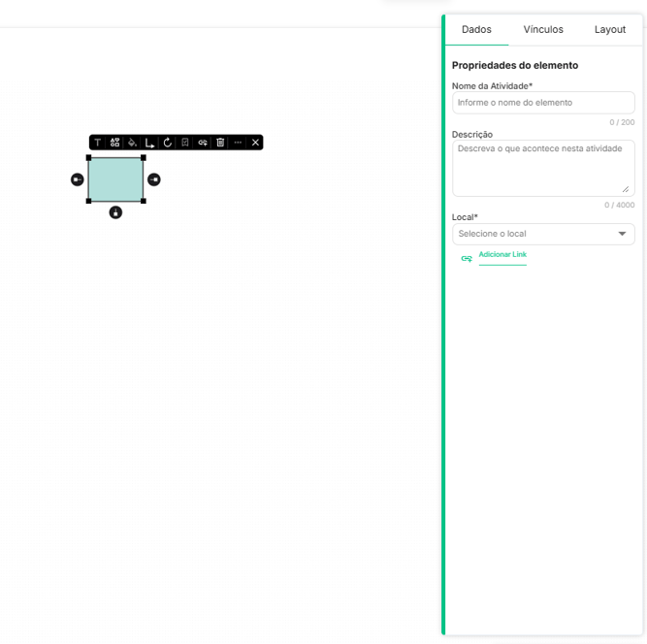Expand the Local dropdown
Viewport: 647px width, 644px height.
point(543,234)
